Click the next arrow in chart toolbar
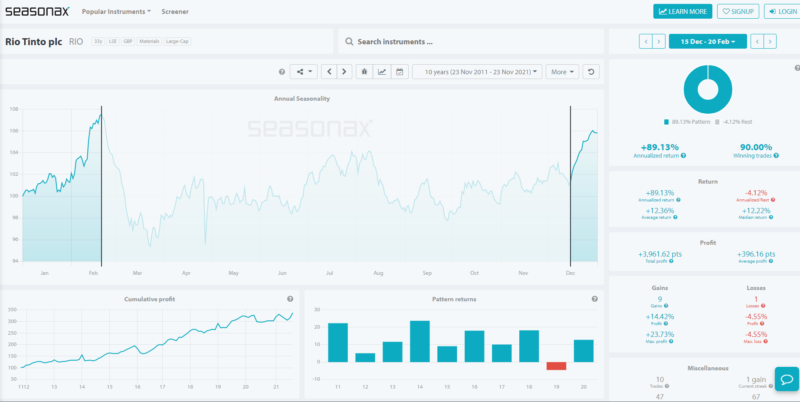 [345, 72]
